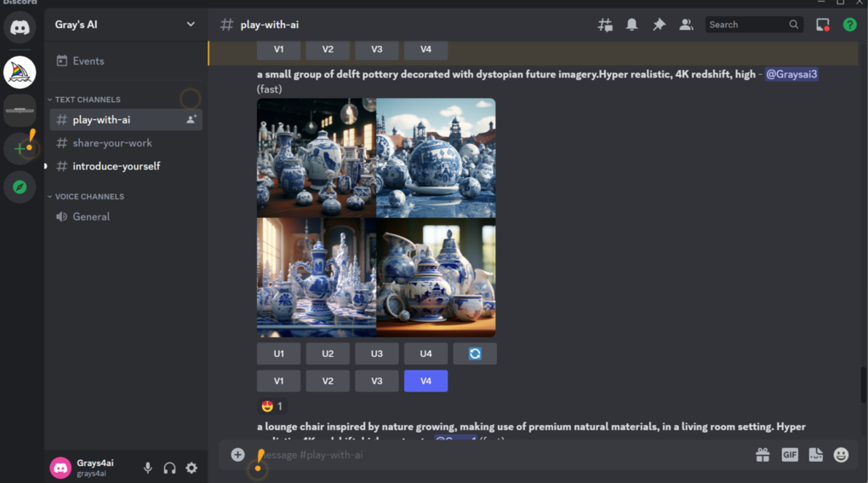Open the emoji picker in message bar
Viewport: 868px width, 483px height.
coord(841,455)
